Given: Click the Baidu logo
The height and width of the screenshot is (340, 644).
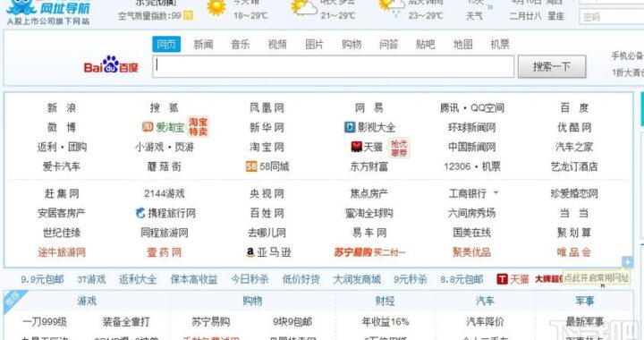Looking at the screenshot, I should tap(111, 65).
